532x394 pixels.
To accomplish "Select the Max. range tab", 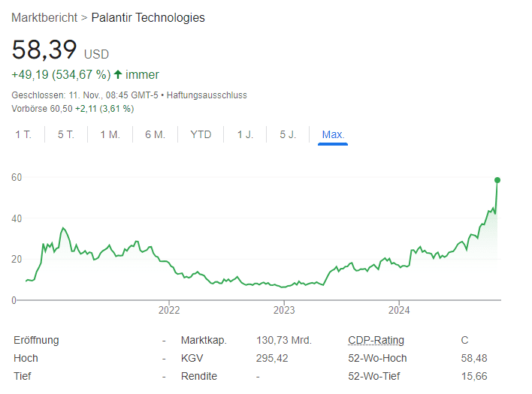I will (x=333, y=134).
